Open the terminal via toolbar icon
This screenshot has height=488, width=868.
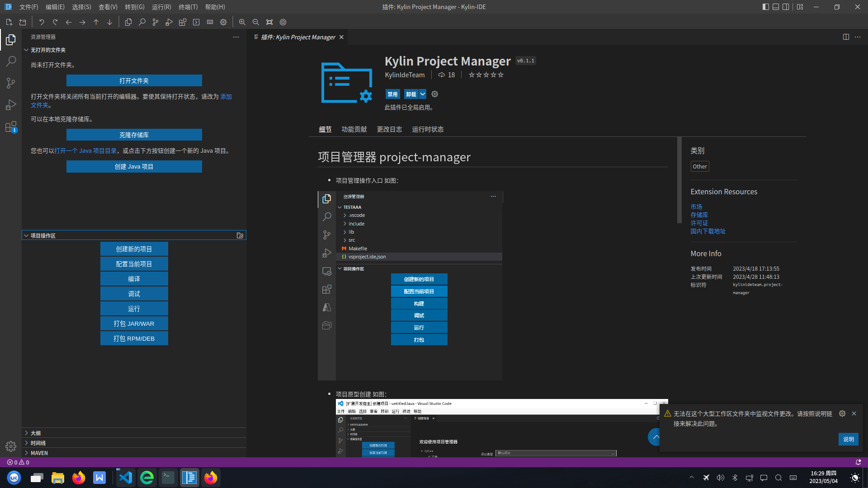pyautogui.click(x=196, y=22)
